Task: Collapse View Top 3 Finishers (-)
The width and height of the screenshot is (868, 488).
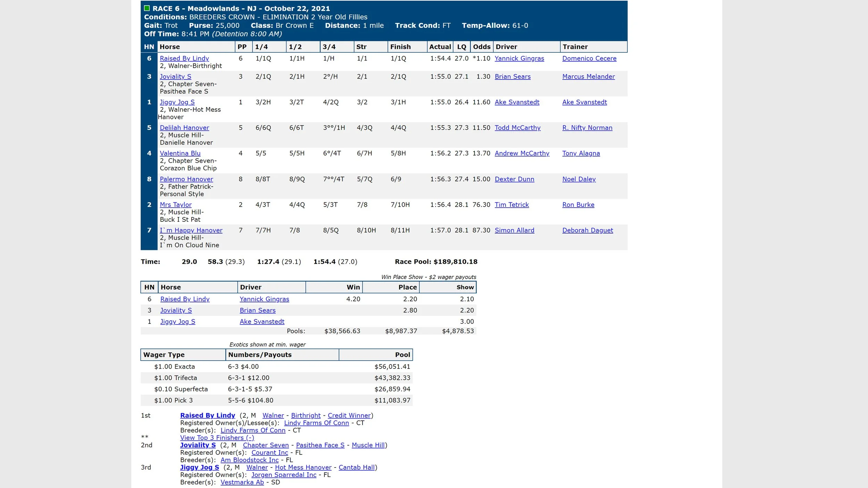Action: click(x=217, y=438)
